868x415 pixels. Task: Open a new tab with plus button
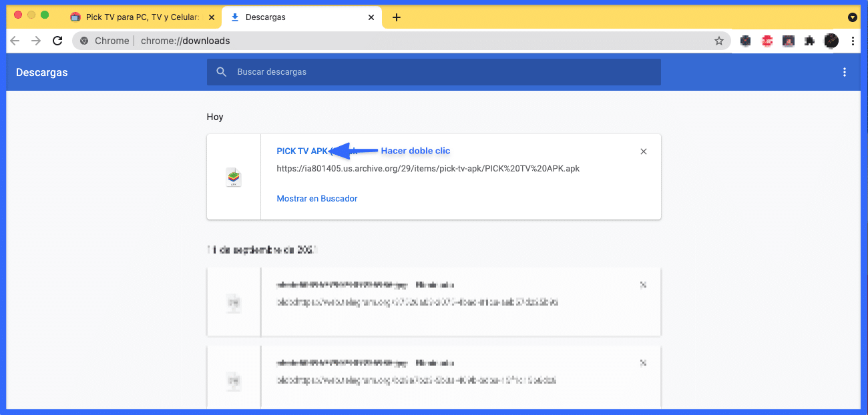click(x=397, y=17)
